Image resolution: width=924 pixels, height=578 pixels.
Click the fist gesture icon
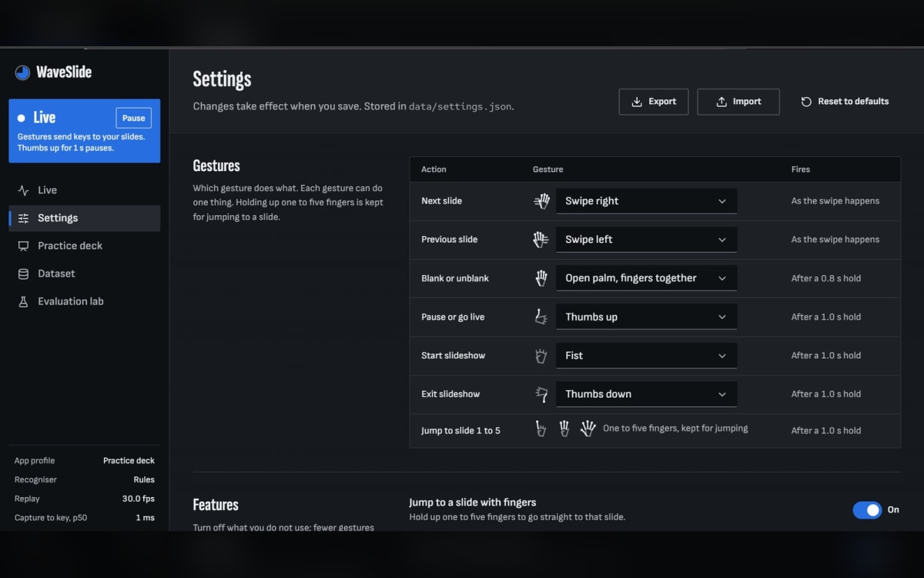(x=541, y=355)
